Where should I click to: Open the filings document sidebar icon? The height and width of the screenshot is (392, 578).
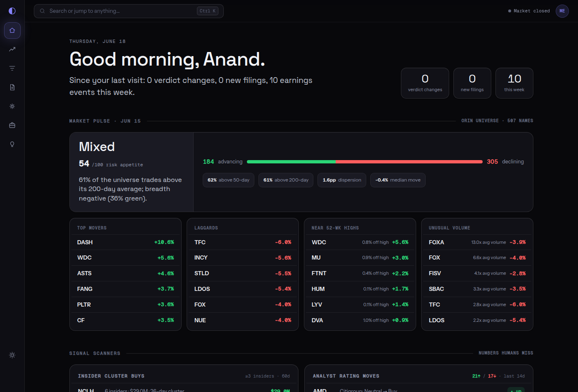click(12, 87)
